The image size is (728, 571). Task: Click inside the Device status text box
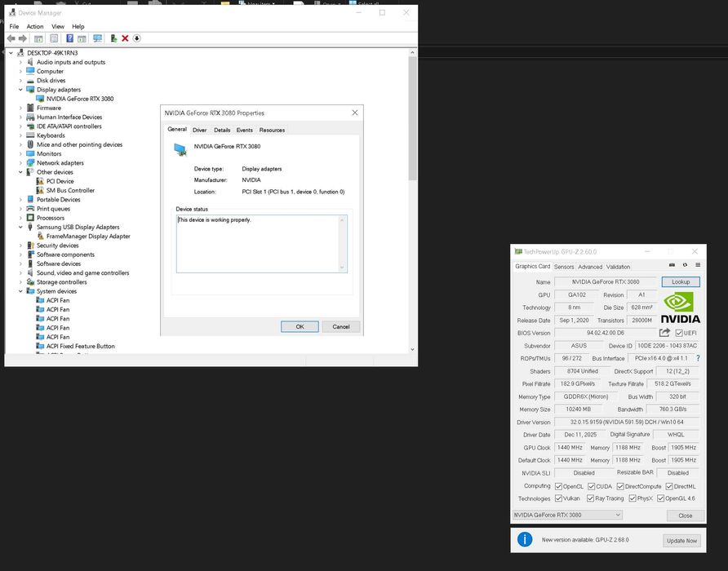coord(261,244)
